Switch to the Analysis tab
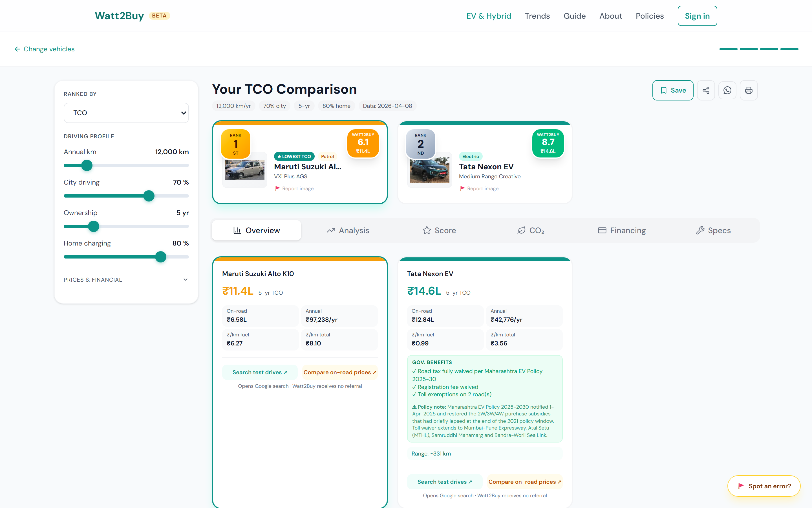The image size is (812, 508). tap(348, 231)
